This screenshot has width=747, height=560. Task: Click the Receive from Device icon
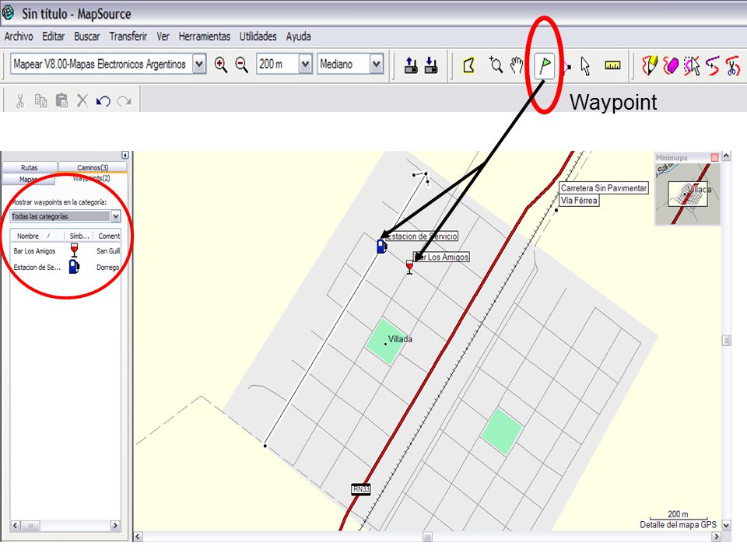pyautogui.click(x=431, y=65)
